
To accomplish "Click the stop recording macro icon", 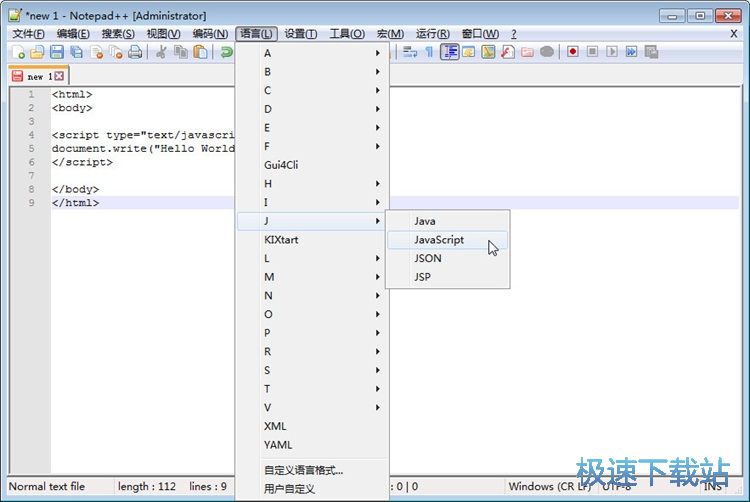I will [592, 52].
